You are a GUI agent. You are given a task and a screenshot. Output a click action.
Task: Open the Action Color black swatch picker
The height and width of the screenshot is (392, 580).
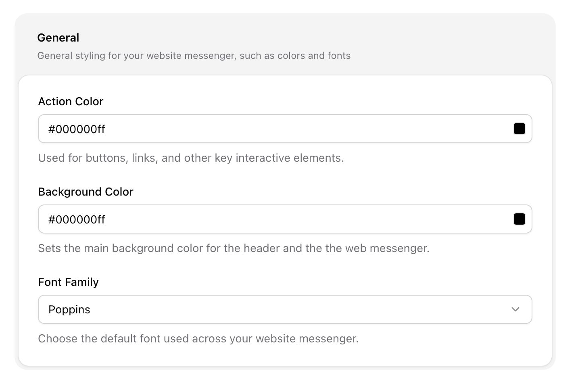pos(519,129)
